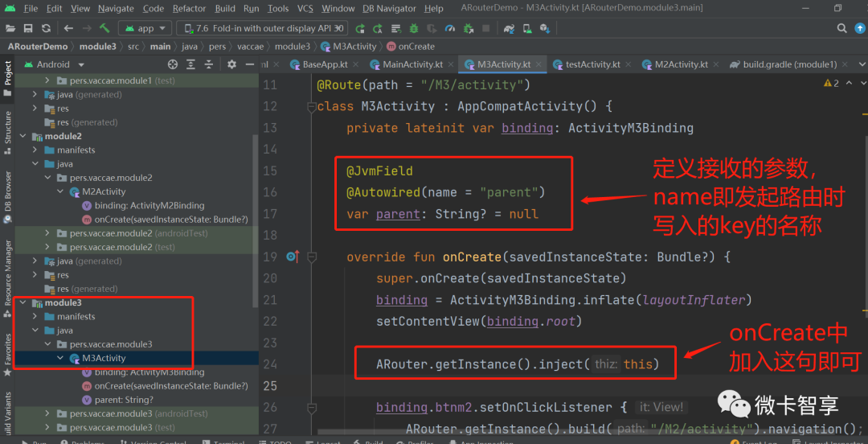Collapse the M2Activity class node
The height and width of the screenshot is (444, 868).
[59, 191]
